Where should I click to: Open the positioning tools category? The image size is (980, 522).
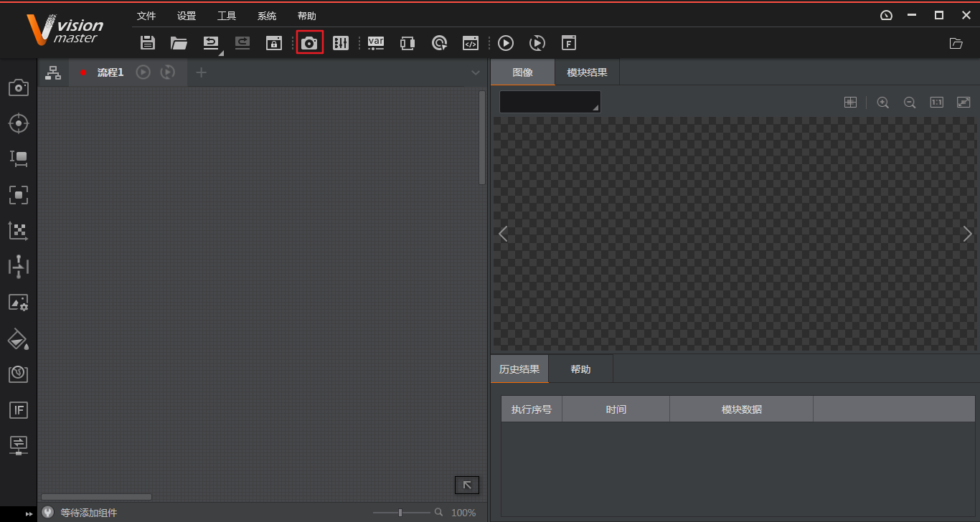tap(19, 123)
